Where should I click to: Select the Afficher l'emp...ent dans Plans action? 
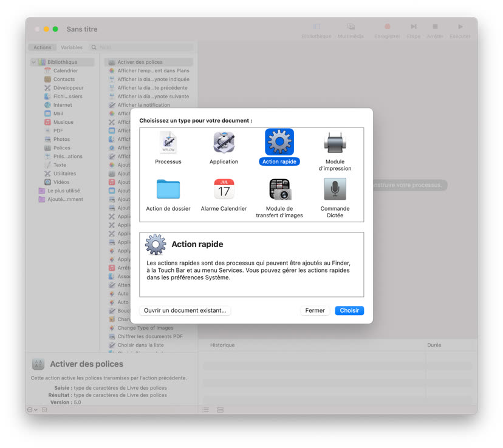[149, 70]
